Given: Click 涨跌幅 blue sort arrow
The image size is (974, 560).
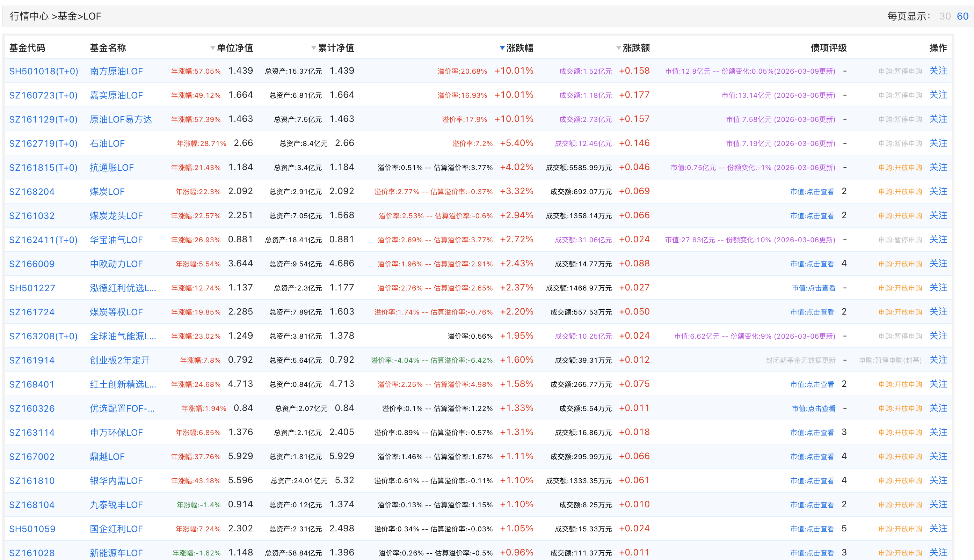Looking at the screenshot, I should coord(502,48).
